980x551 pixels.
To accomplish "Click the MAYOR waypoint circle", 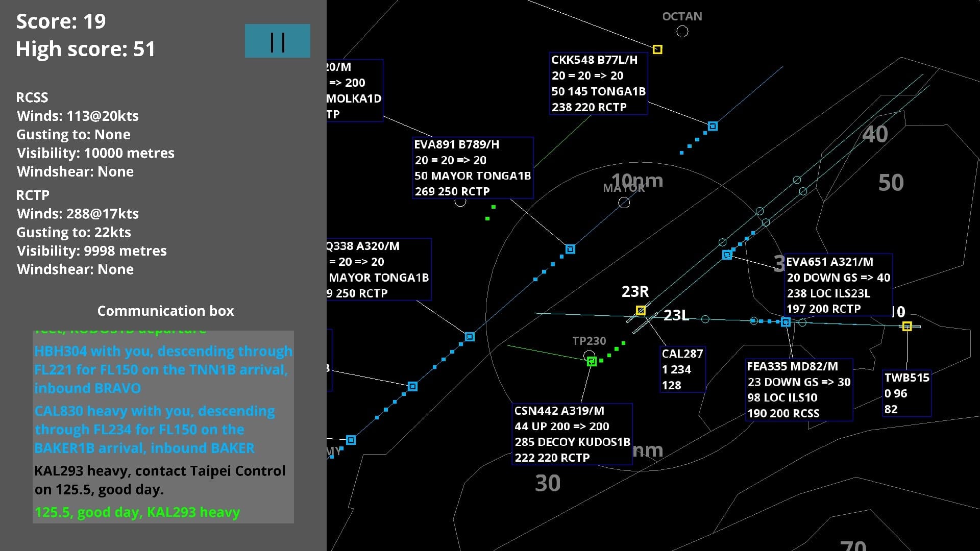I will point(624,203).
